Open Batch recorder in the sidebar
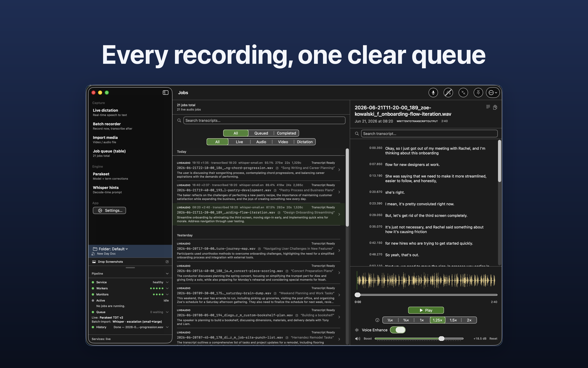The width and height of the screenshot is (588, 368). [112, 126]
